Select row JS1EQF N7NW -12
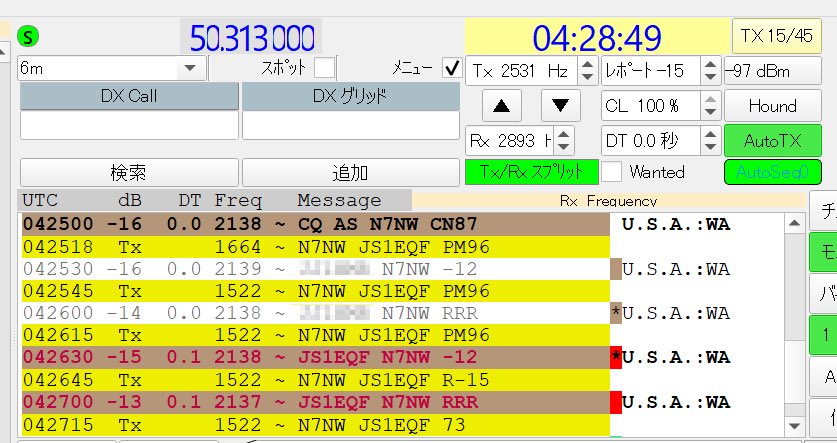This screenshot has height=443, width=837. coord(315,357)
